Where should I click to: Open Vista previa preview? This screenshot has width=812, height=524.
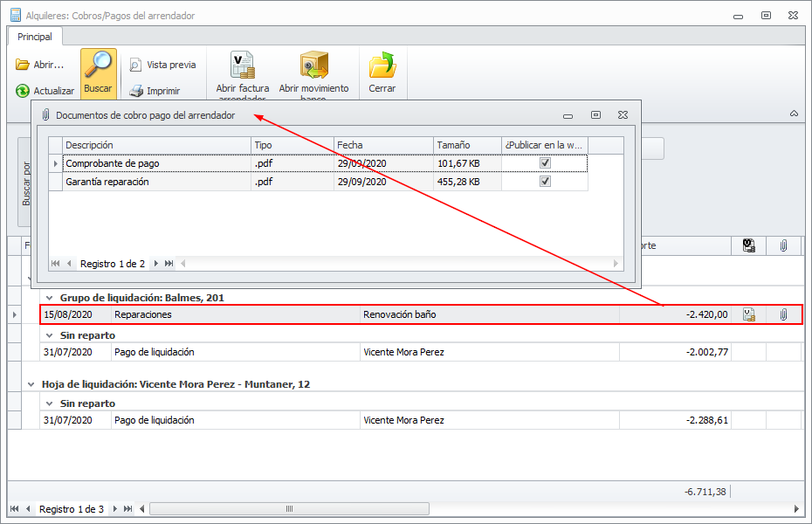pos(162,65)
